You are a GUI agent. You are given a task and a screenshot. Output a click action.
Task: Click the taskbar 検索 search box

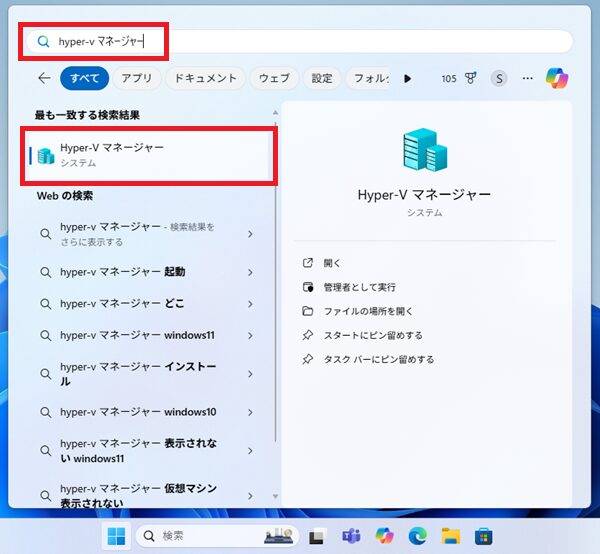(x=217, y=536)
